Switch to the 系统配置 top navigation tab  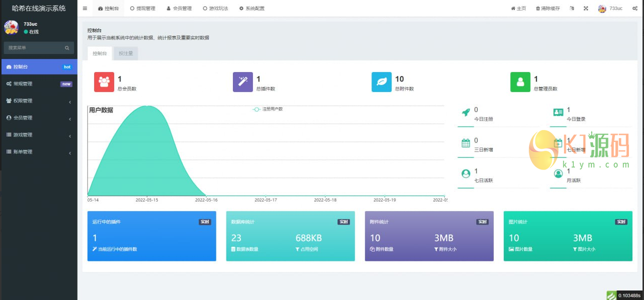(252, 8)
